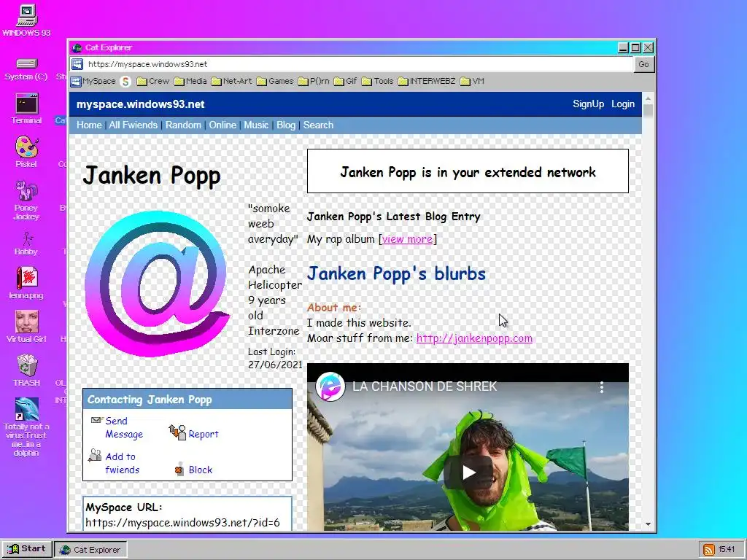Screen dimensions: 747x560
Task: Select Online in the navigation bar
Action: 222,125
